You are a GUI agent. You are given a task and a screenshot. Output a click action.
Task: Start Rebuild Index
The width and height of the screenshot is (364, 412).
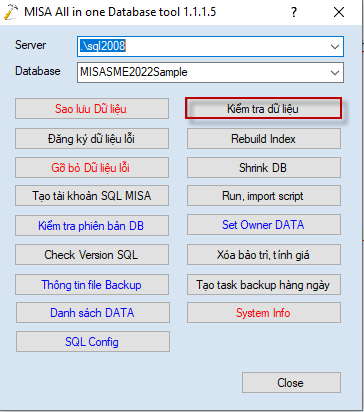(264, 139)
